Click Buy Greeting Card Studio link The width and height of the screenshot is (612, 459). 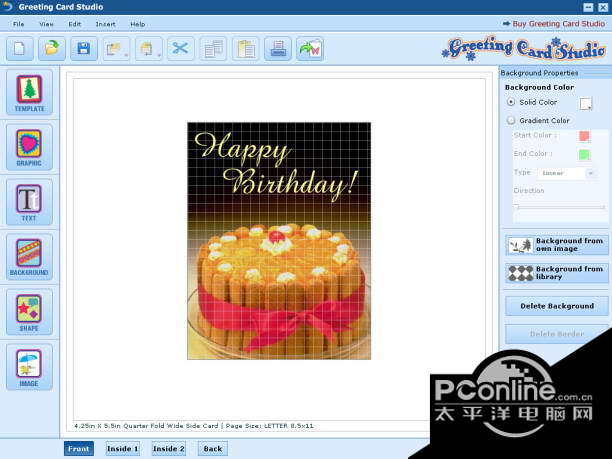(x=554, y=24)
